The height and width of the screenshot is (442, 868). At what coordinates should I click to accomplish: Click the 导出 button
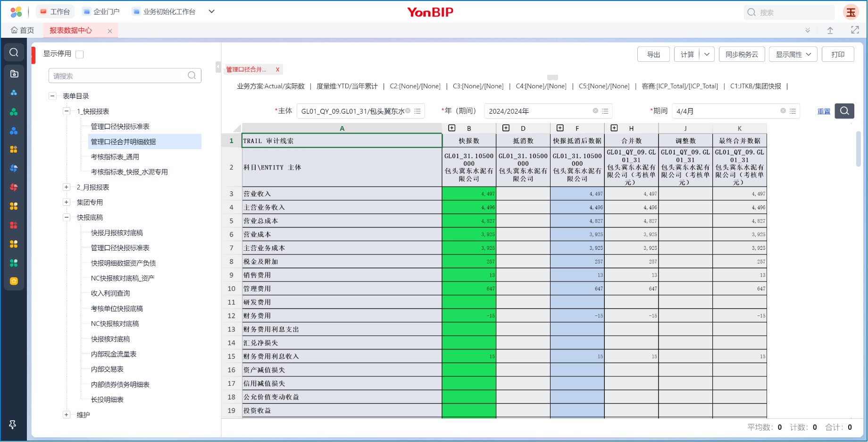653,54
